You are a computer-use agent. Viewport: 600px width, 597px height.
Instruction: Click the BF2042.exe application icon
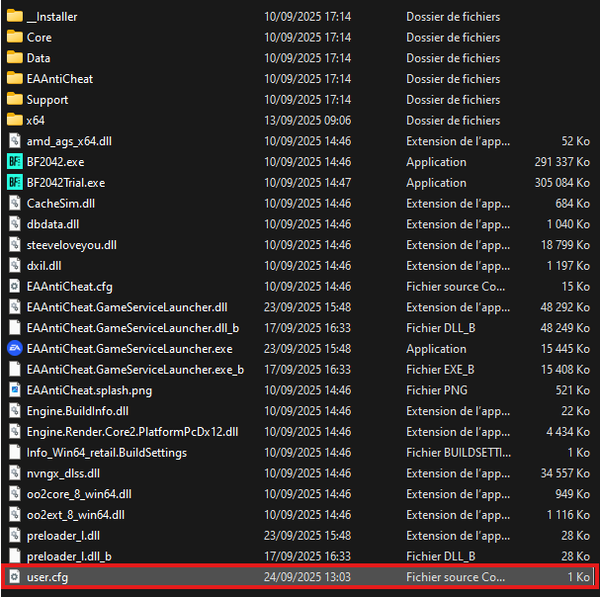[14, 162]
